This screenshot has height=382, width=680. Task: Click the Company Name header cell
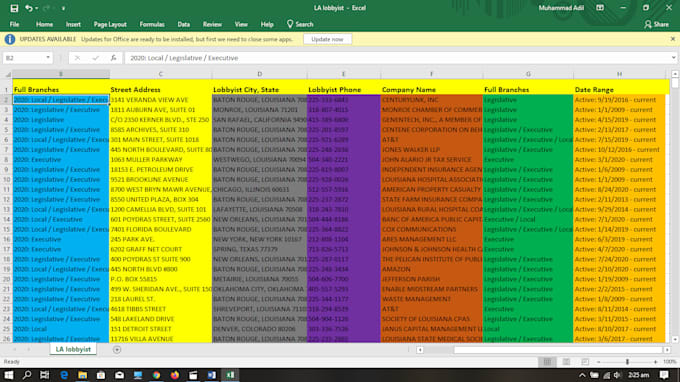coord(432,90)
